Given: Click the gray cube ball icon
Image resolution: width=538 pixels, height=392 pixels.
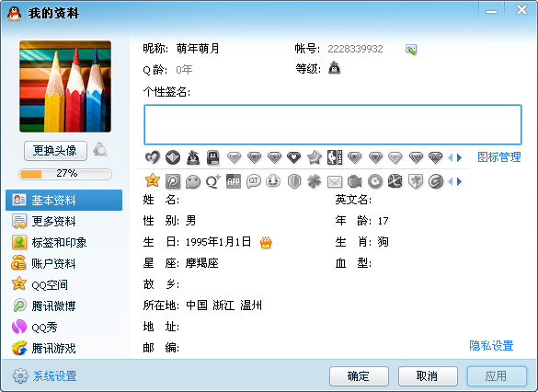Looking at the screenshot, I should pyautogui.click(x=395, y=181).
